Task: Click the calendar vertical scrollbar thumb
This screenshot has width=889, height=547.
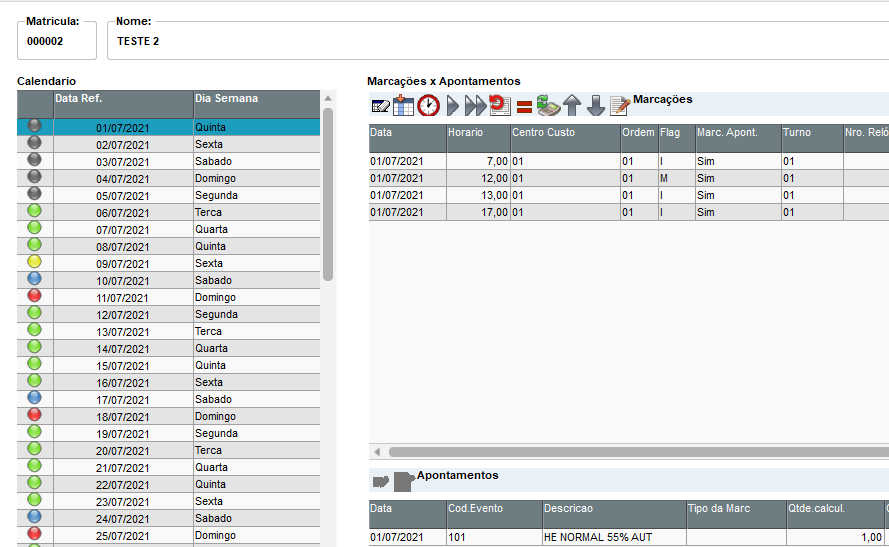Action: tap(328, 194)
